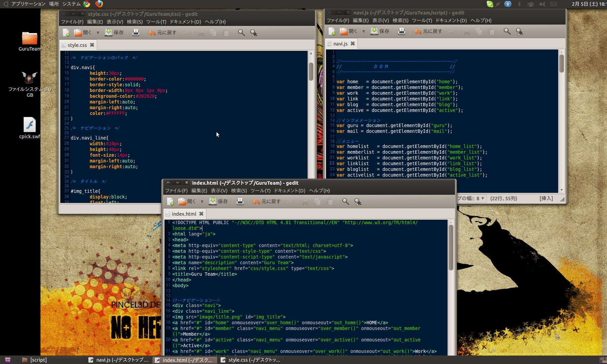This screenshot has height=364, width=607.
Task: Click Find and Replace icon in index.html window
Action: 358,202
